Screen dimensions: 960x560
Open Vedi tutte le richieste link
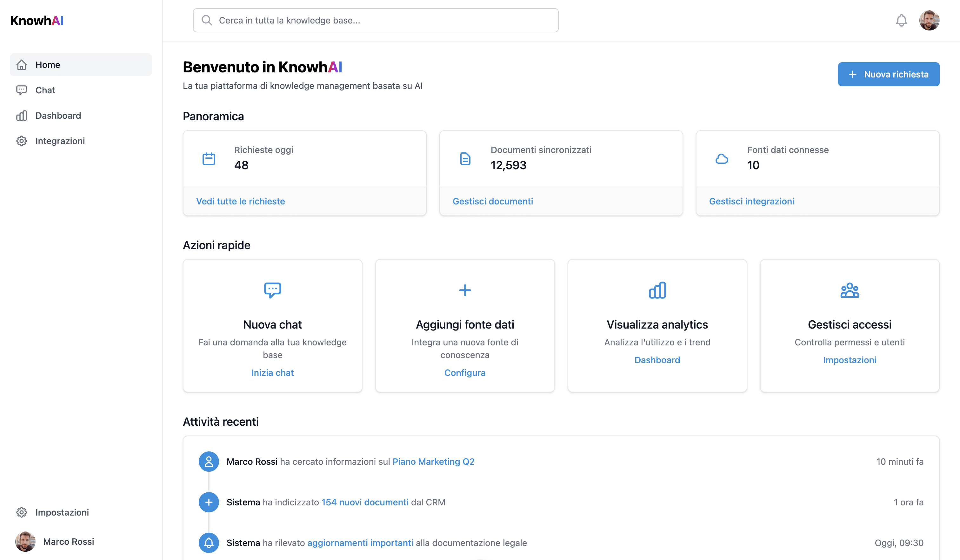click(240, 201)
